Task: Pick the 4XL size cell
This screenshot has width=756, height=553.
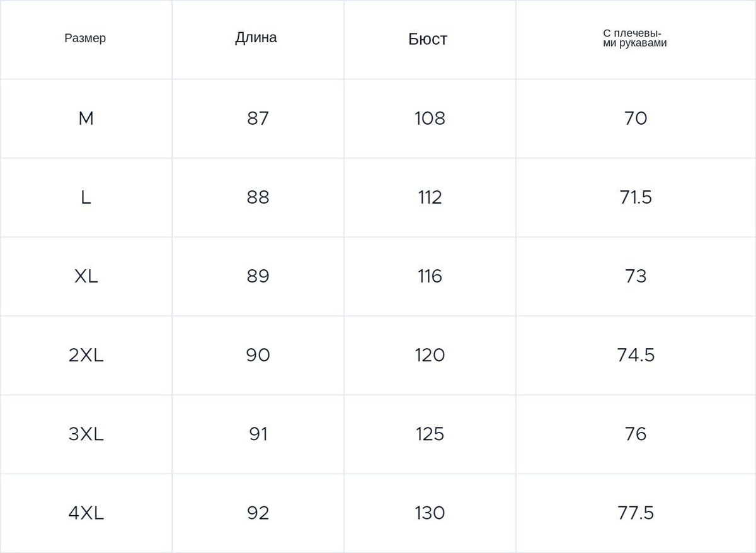Action: pyautogui.click(x=86, y=513)
